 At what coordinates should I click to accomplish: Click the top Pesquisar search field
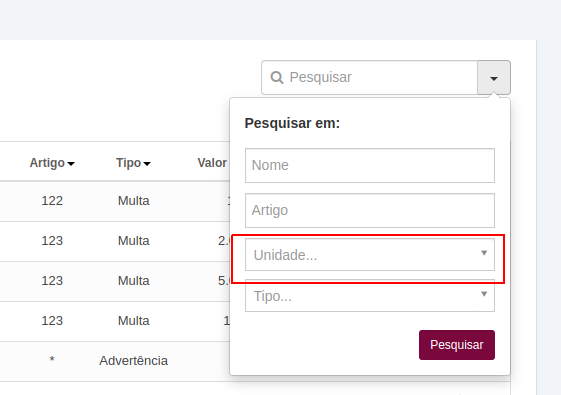(370, 78)
